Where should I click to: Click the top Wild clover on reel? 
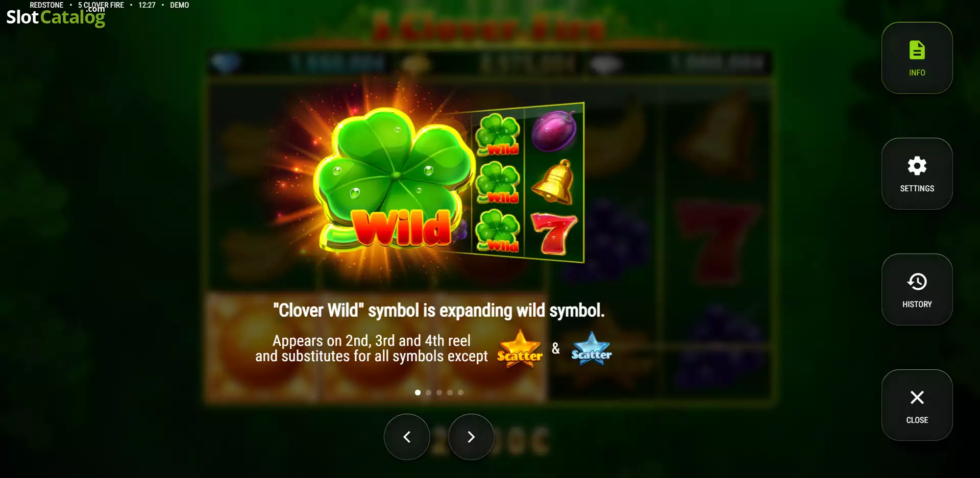498,135
